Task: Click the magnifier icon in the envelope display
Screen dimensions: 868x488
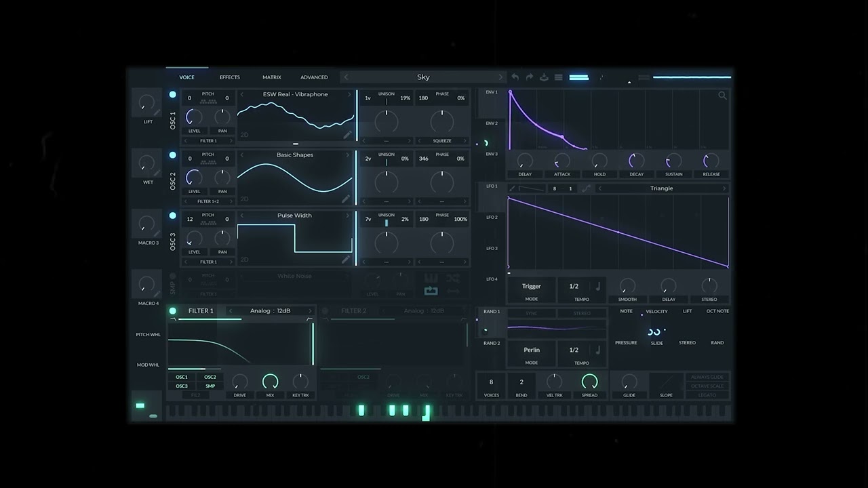Action: tap(722, 96)
